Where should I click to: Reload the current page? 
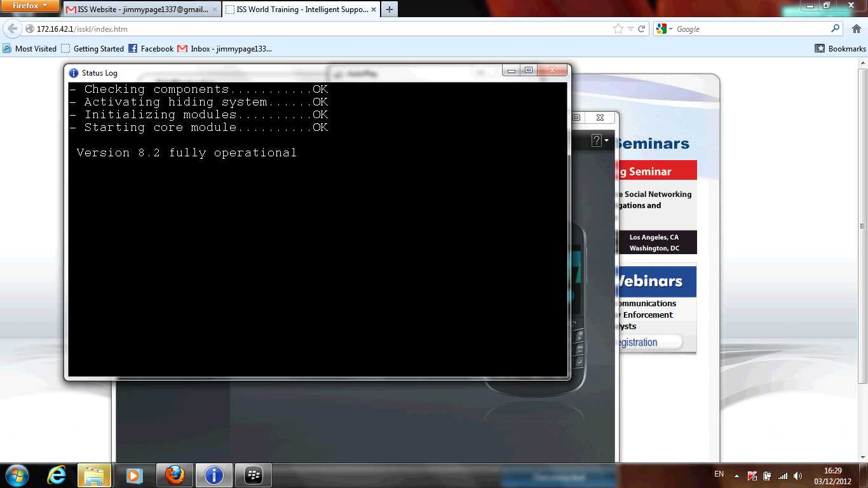click(641, 29)
